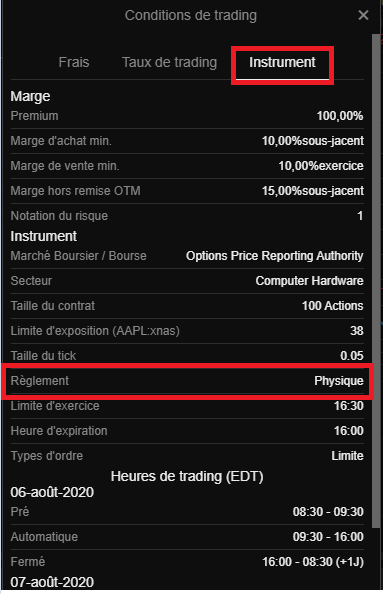This screenshot has height=594, width=384.
Task: Select the Types d'ordre Limite row
Action: pos(187,456)
